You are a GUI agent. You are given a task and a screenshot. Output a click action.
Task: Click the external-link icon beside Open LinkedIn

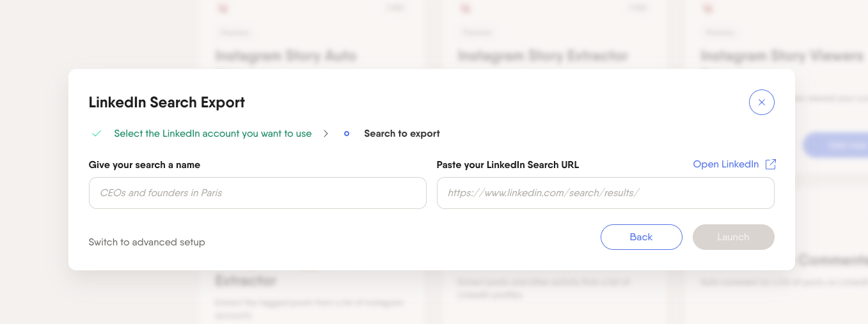(771, 164)
